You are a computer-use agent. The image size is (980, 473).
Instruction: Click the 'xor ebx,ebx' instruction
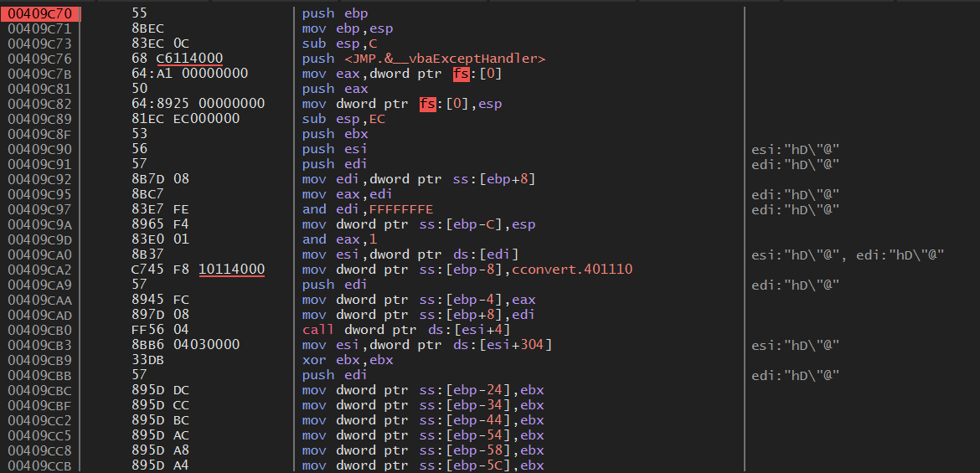click(348, 360)
